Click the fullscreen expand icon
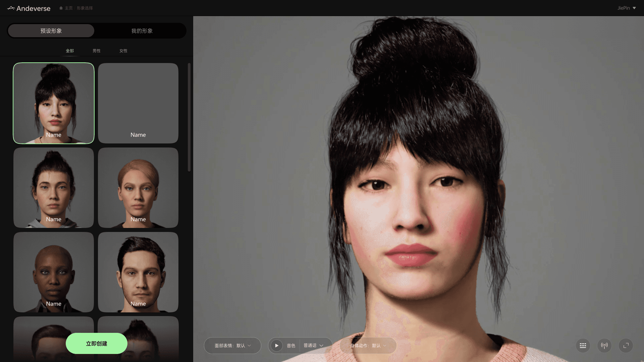The image size is (644, 362). point(626,346)
